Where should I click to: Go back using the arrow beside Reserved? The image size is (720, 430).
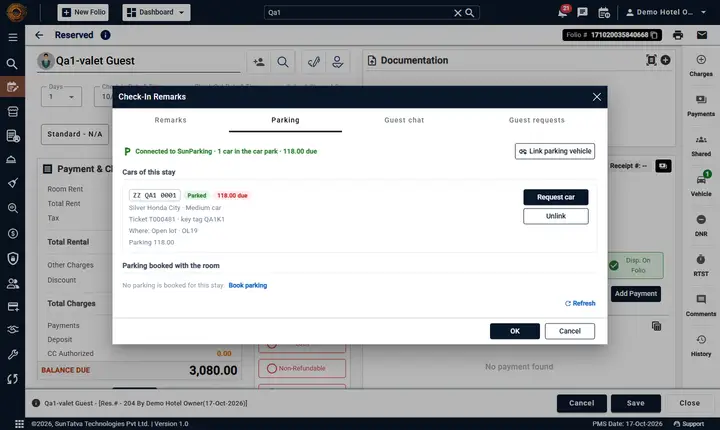click(39, 35)
